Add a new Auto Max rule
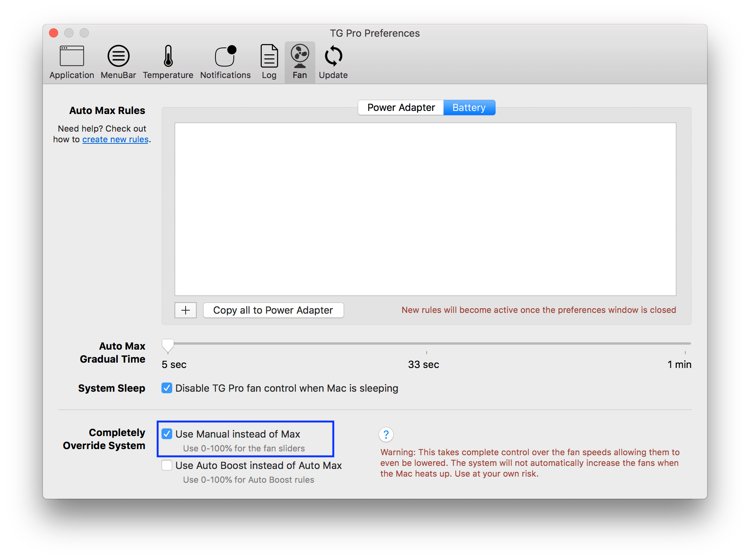Screen dimensions: 750x560 [186, 310]
